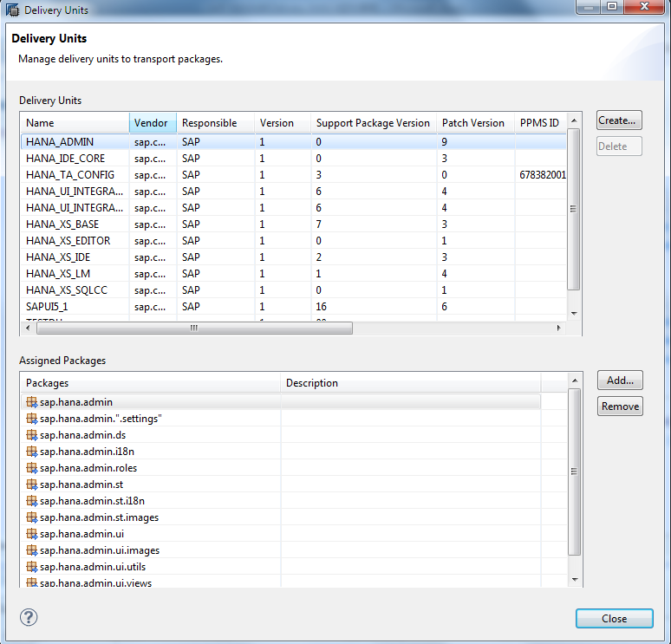This screenshot has height=644, width=671.
Task: Click the Add... package button
Action: click(620, 380)
